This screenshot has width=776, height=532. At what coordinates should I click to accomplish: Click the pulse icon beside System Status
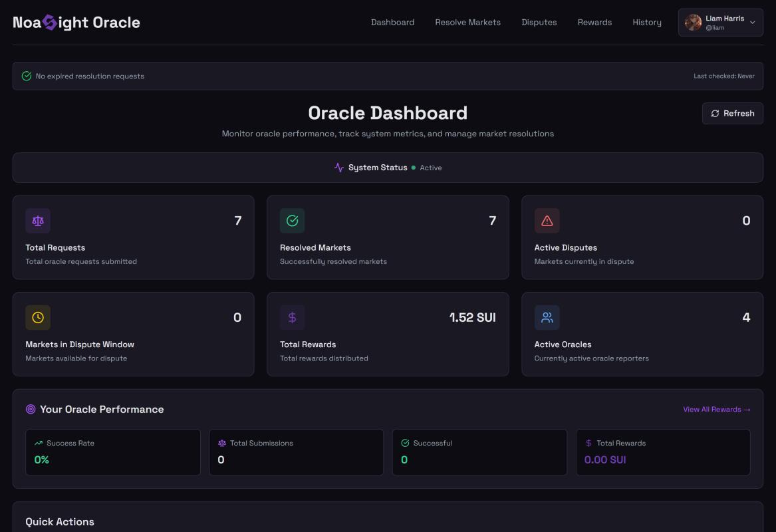click(x=339, y=168)
